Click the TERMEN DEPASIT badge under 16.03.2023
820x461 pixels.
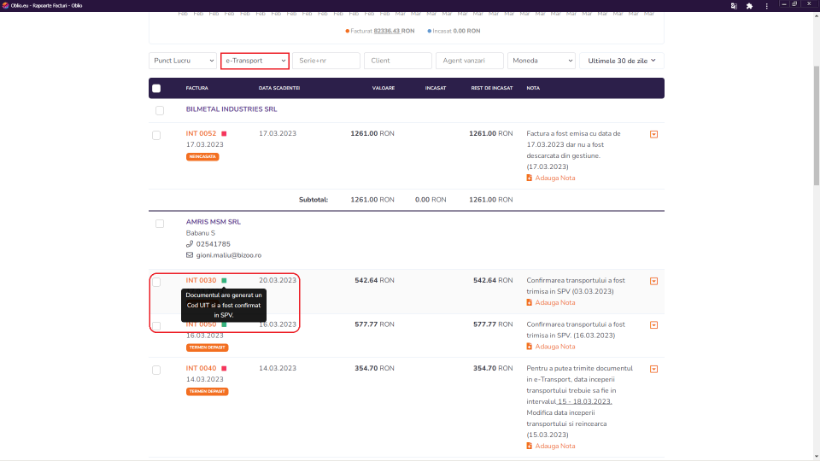pyautogui.click(x=207, y=348)
